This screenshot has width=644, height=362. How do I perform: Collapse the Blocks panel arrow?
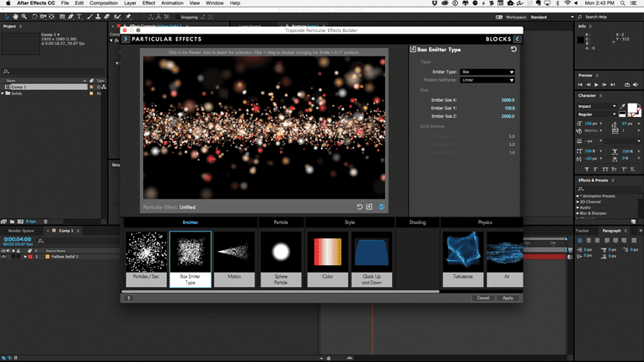(x=517, y=39)
